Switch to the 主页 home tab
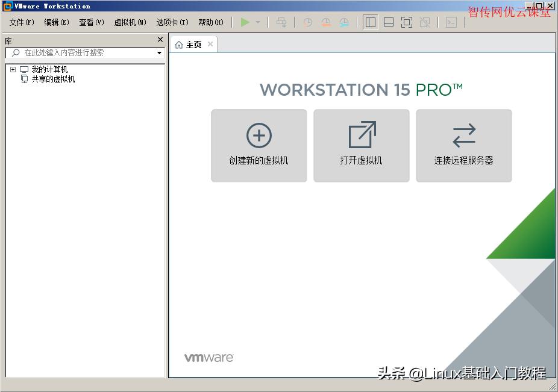This screenshot has width=558, height=392. (193, 45)
